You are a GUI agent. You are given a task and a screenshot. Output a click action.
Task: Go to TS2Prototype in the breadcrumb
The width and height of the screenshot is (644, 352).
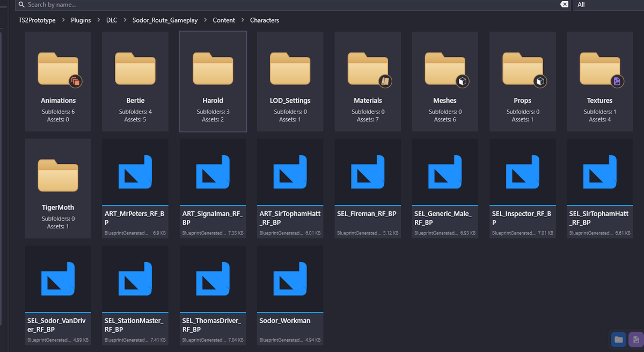click(37, 20)
